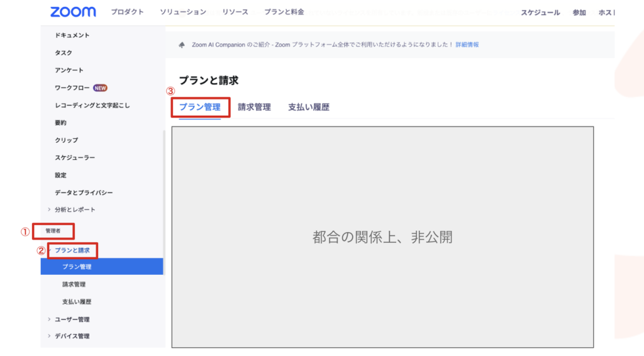Click the Zoom logo in the header
Viewport: 644px width, 356px height.
click(x=73, y=12)
